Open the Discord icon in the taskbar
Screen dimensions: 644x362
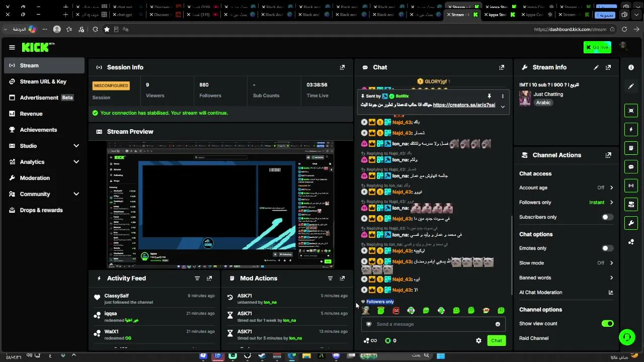click(x=336, y=356)
